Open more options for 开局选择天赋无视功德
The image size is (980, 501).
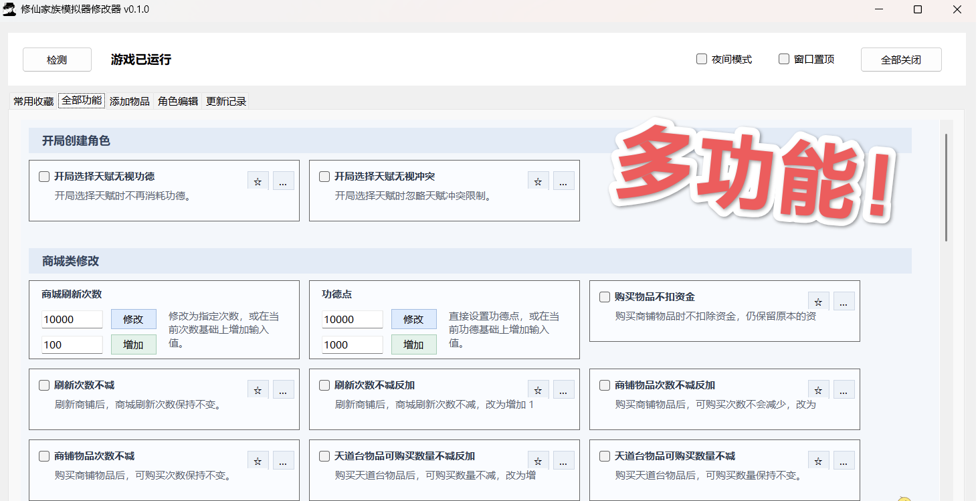point(284,181)
